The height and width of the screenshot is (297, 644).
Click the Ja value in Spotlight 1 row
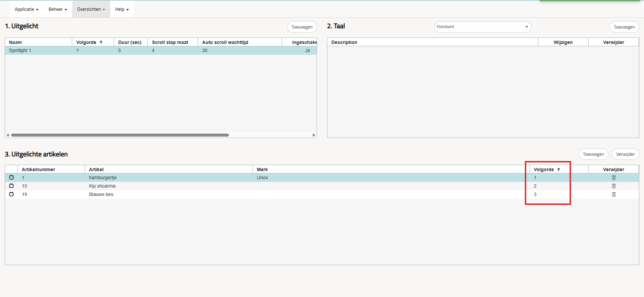(x=307, y=50)
